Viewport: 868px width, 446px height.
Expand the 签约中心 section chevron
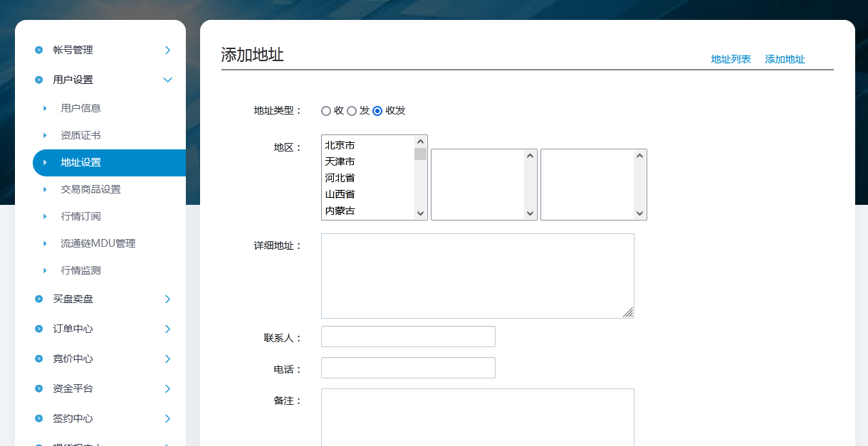coord(168,418)
